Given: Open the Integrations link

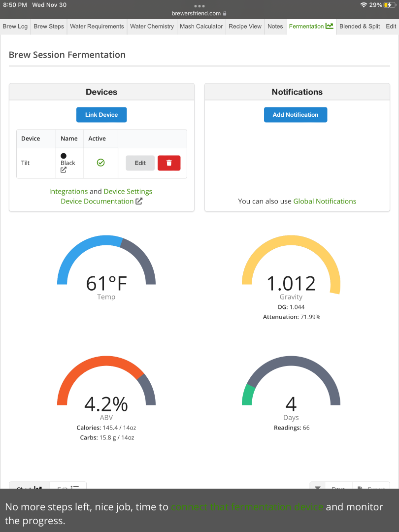Looking at the screenshot, I should 68,192.
